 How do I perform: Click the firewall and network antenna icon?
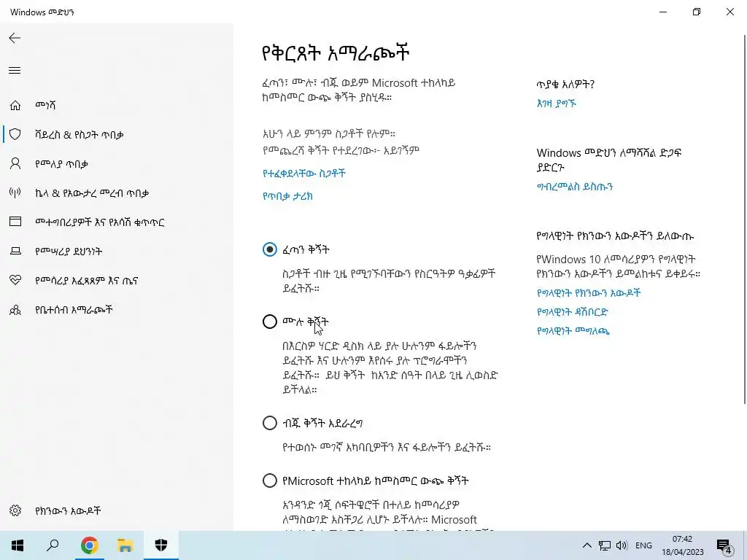(15, 192)
